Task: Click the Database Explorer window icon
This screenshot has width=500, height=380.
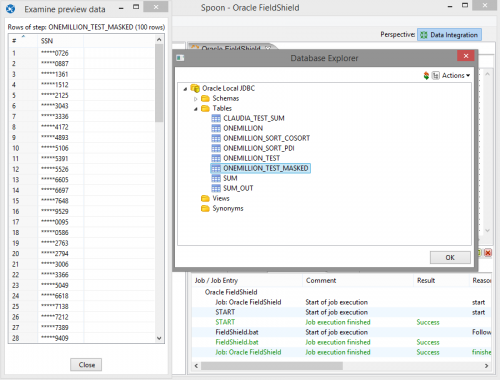Action: pyautogui.click(x=180, y=58)
